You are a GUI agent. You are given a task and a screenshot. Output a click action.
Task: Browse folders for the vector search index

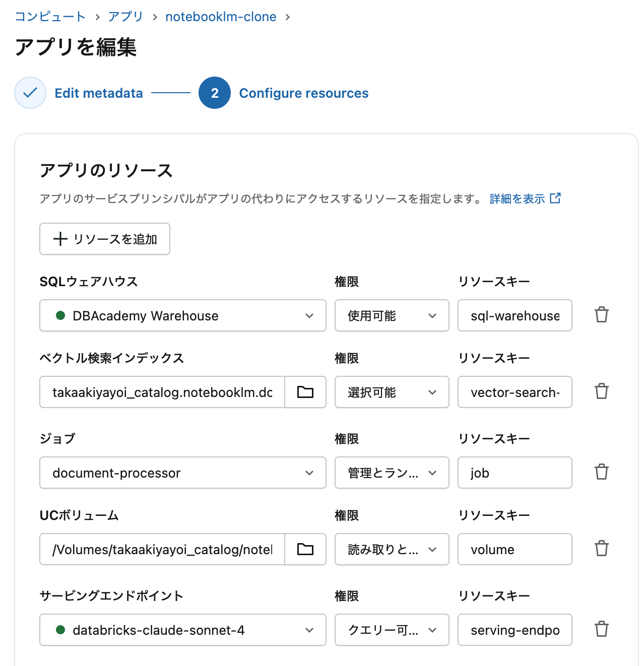(305, 392)
